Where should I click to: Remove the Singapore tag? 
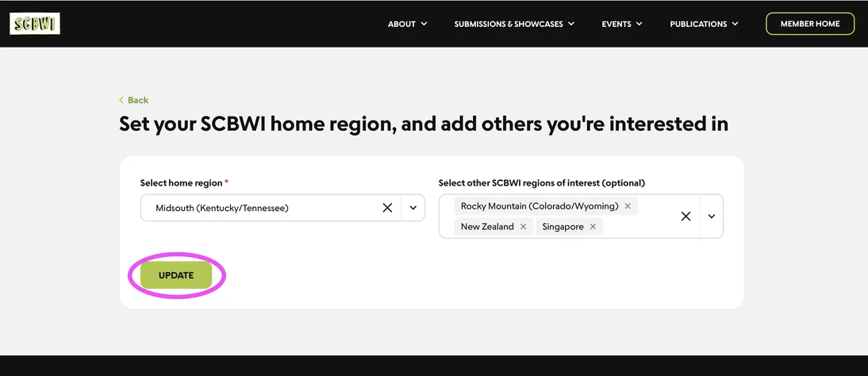pyautogui.click(x=593, y=227)
